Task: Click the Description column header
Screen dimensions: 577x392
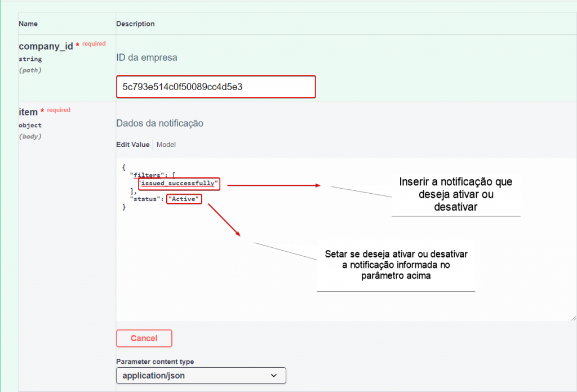Action: tap(135, 24)
